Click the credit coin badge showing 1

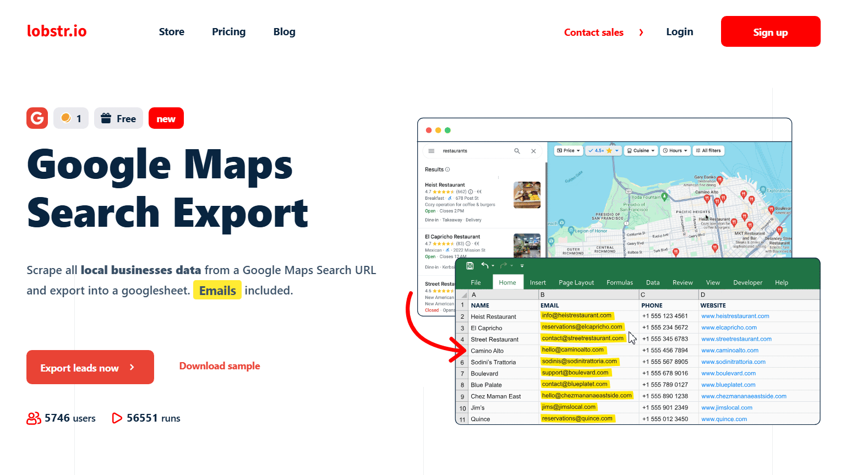[71, 118]
